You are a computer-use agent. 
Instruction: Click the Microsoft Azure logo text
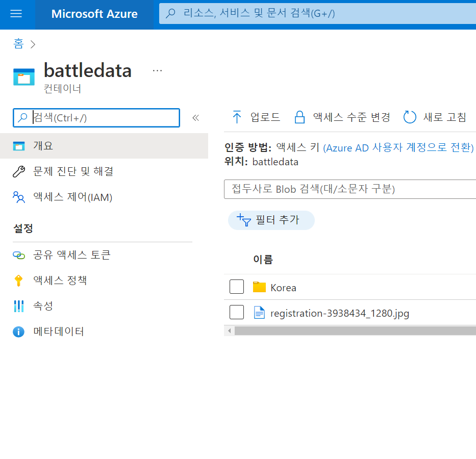pos(94,14)
